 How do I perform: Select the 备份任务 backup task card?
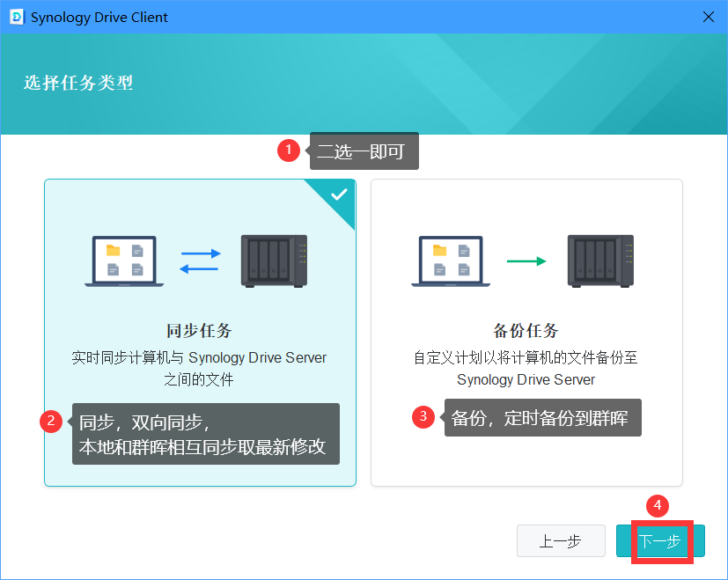526,333
